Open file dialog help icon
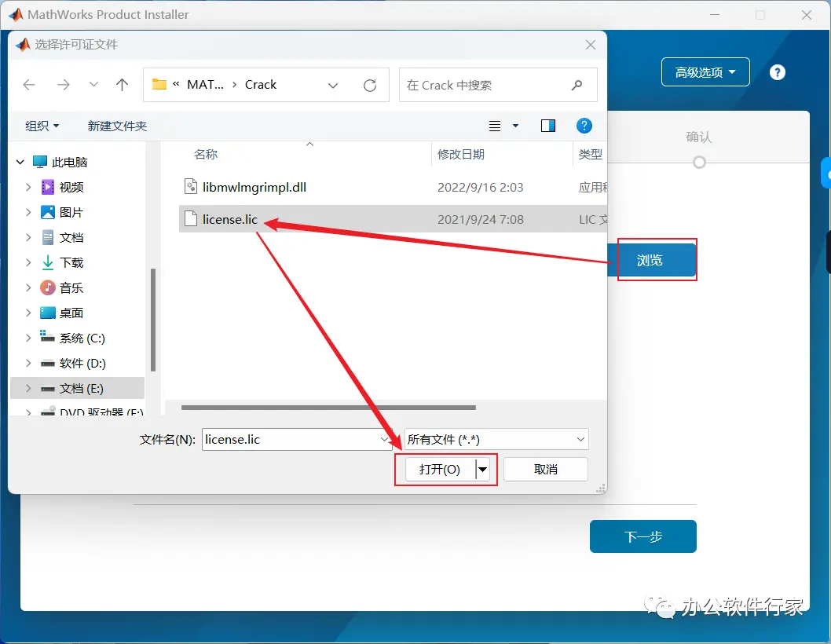Screen dimensions: 831x644 pos(584,126)
